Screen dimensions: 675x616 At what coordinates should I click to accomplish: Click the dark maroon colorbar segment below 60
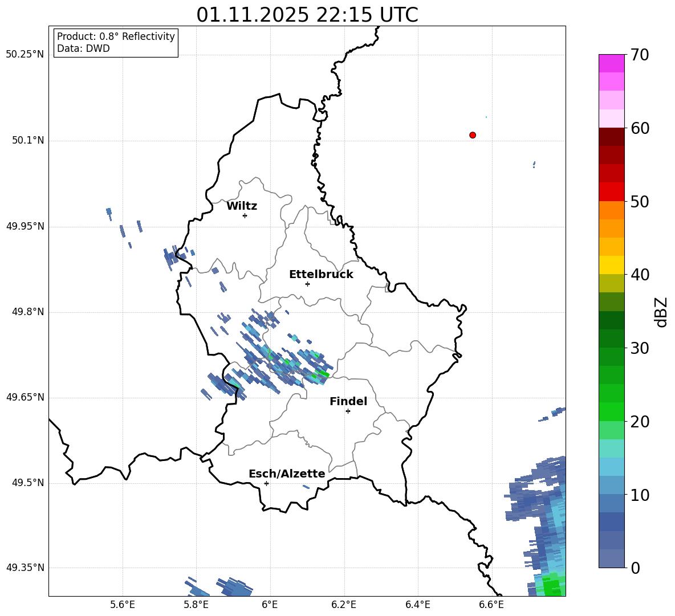[611, 137]
